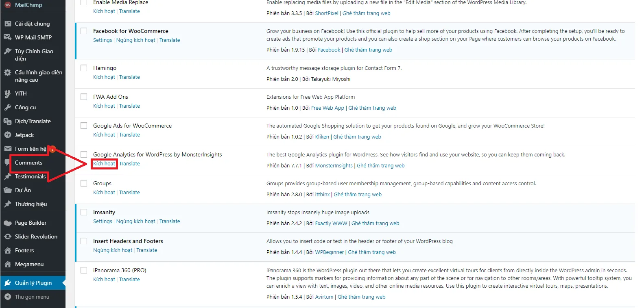Click the Cấu hình giao diện nâng cao gear icon
Screen dimensions: 644x308
click(x=8, y=72)
